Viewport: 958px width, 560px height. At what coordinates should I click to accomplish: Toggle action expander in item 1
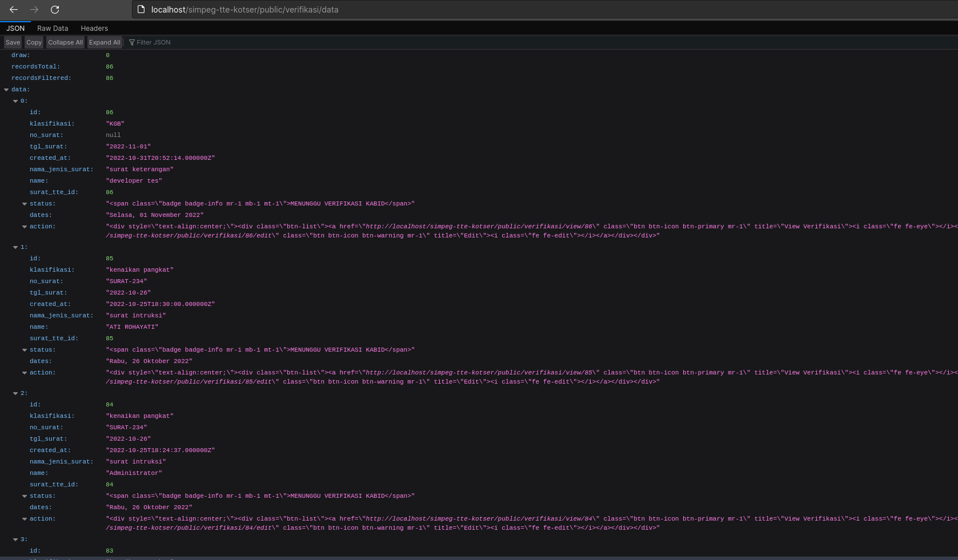(25, 373)
